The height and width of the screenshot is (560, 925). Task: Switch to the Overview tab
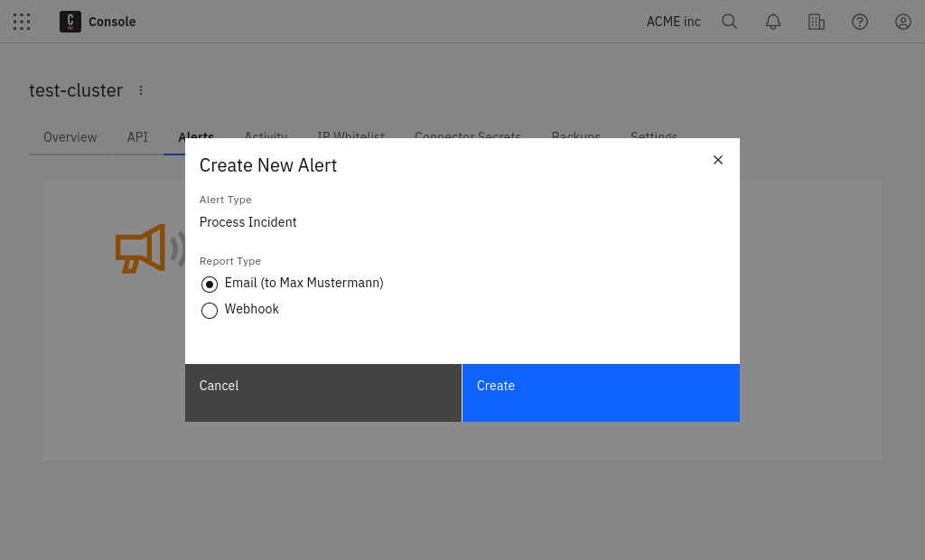70,137
